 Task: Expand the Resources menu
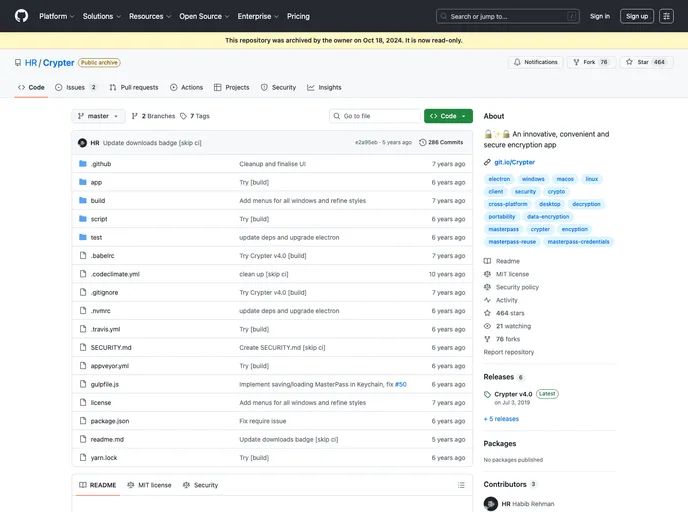(x=150, y=16)
